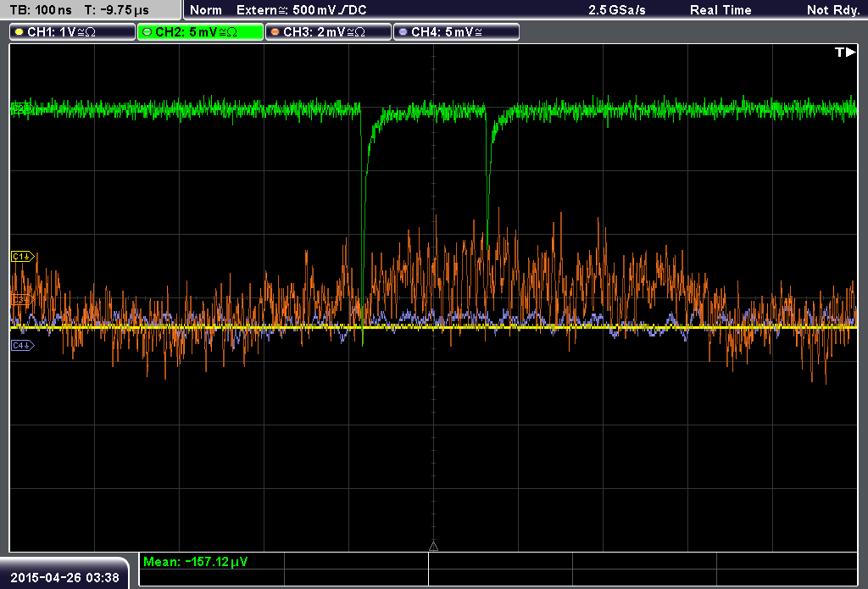The height and width of the screenshot is (589, 868).
Task: Click the orange C3 ground level marker
Action: (21, 299)
